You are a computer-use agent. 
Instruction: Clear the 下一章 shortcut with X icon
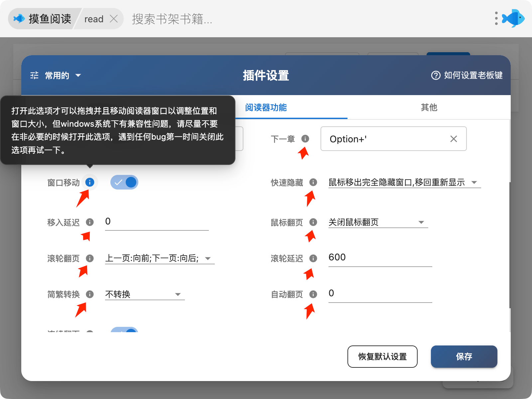tap(454, 139)
